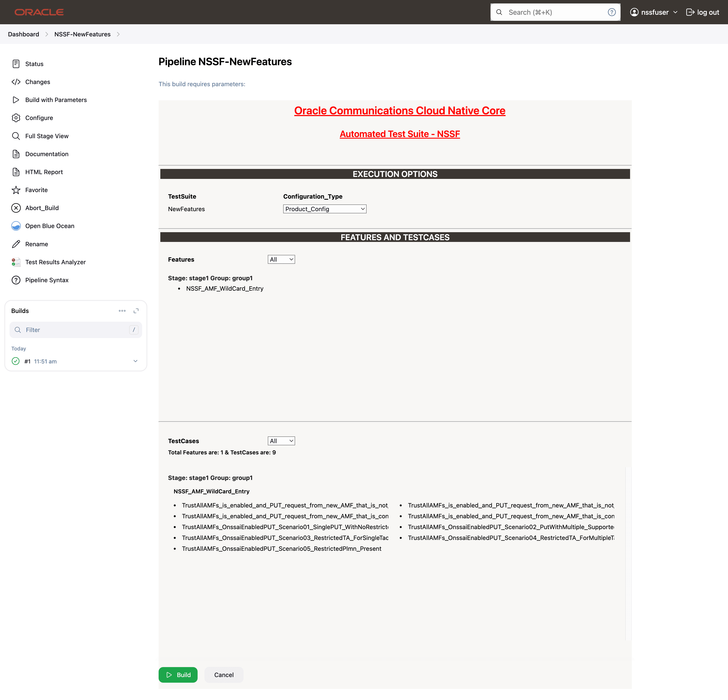The width and height of the screenshot is (728, 700).
Task: Expand the build #1 chevron menu
Action: pos(136,361)
